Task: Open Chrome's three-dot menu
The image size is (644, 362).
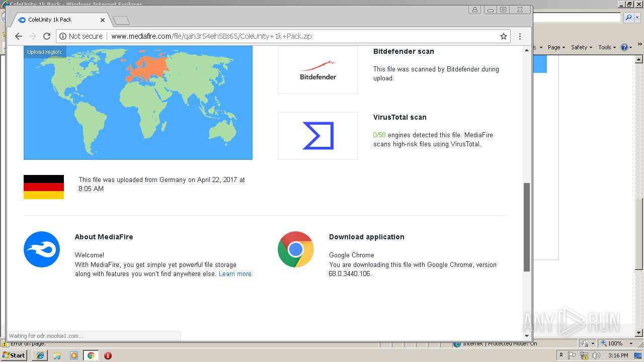Action: (x=520, y=36)
